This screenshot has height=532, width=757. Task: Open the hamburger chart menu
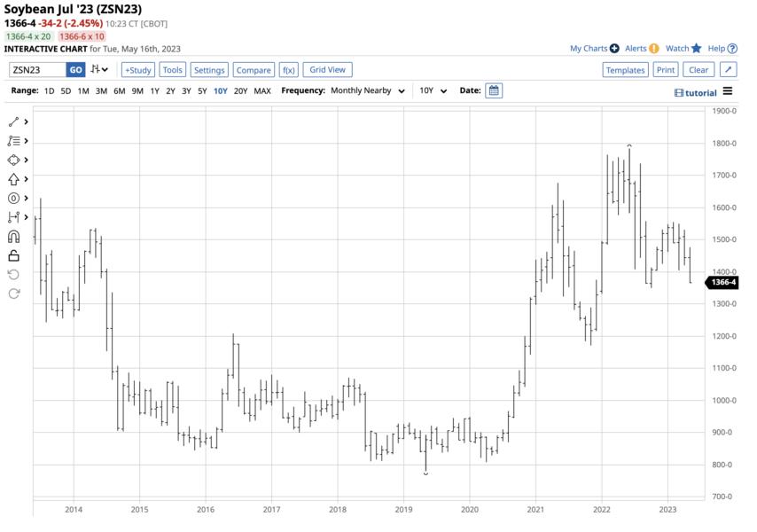[727, 91]
